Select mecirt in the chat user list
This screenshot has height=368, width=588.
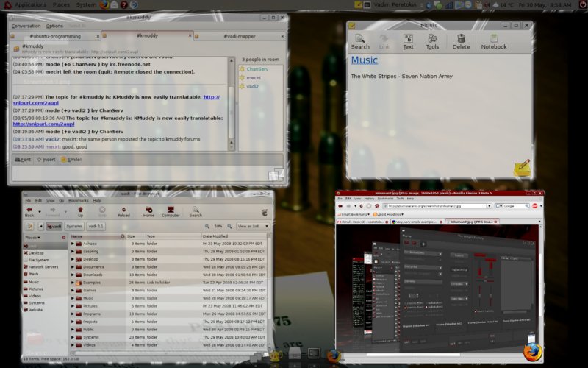click(x=254, y=77)
